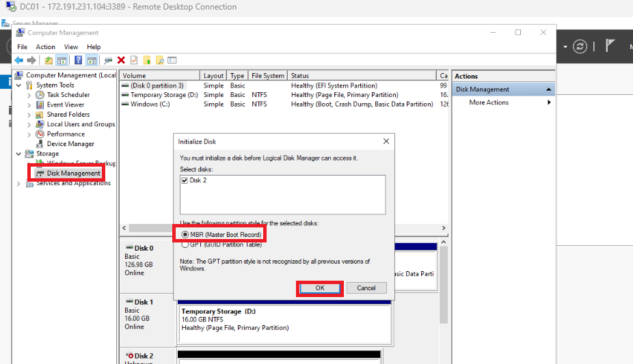Toggle the Show/Hide Console Tree toolbar icon
Screen dimensions: 633x364
[62, 61]
